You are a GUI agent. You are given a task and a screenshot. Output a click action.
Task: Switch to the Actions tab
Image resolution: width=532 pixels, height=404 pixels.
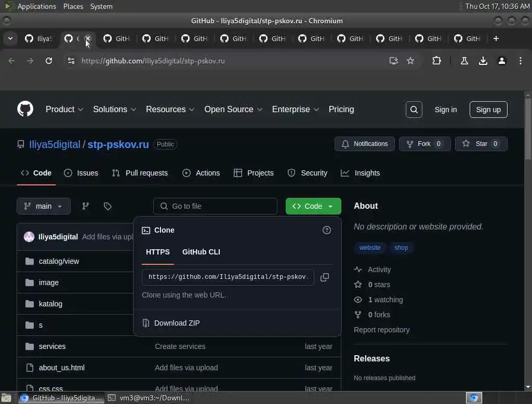[x=201, y=173]
